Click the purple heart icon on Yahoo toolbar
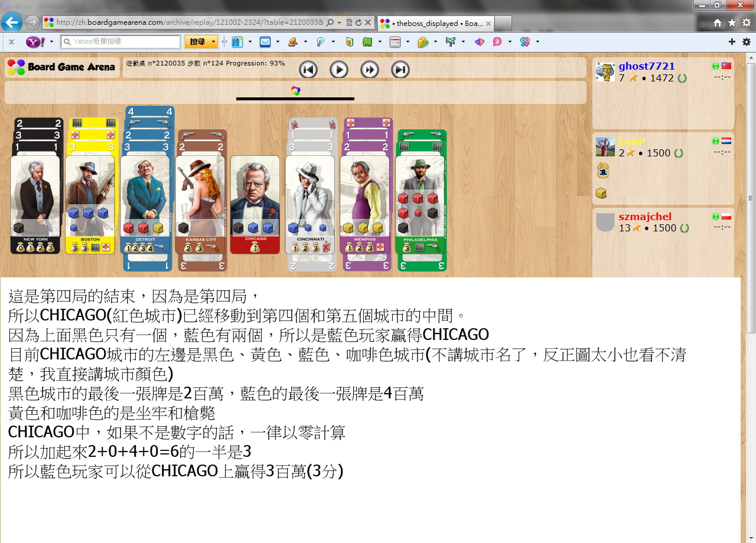 tap(479, 42)
